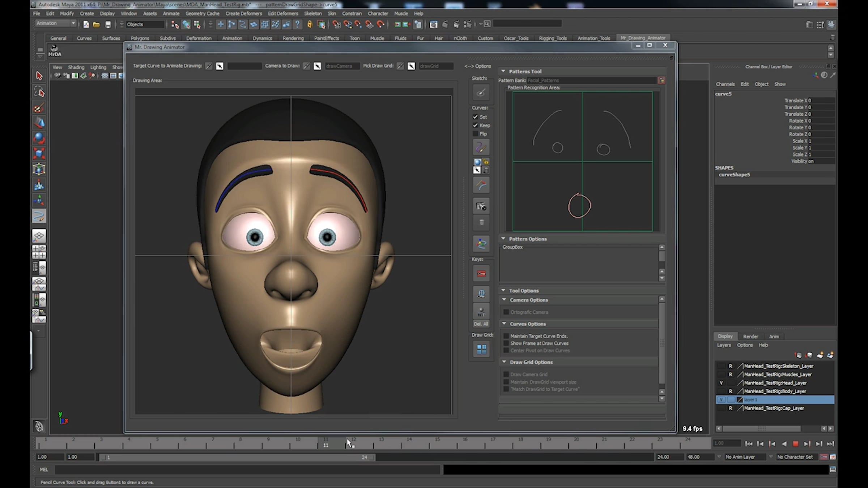The image size is (868, 488).
Task: Click load-selected icon for Camera to Draw
Action: 317,66
